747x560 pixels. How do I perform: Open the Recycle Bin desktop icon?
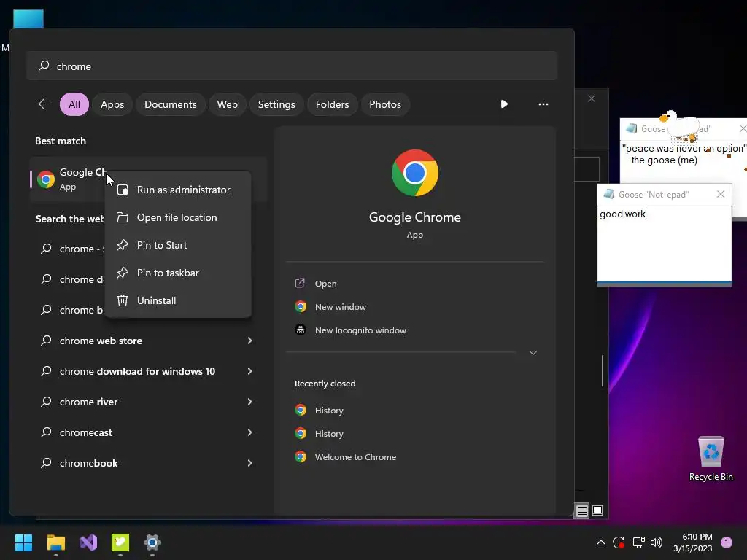coord(711,459)
